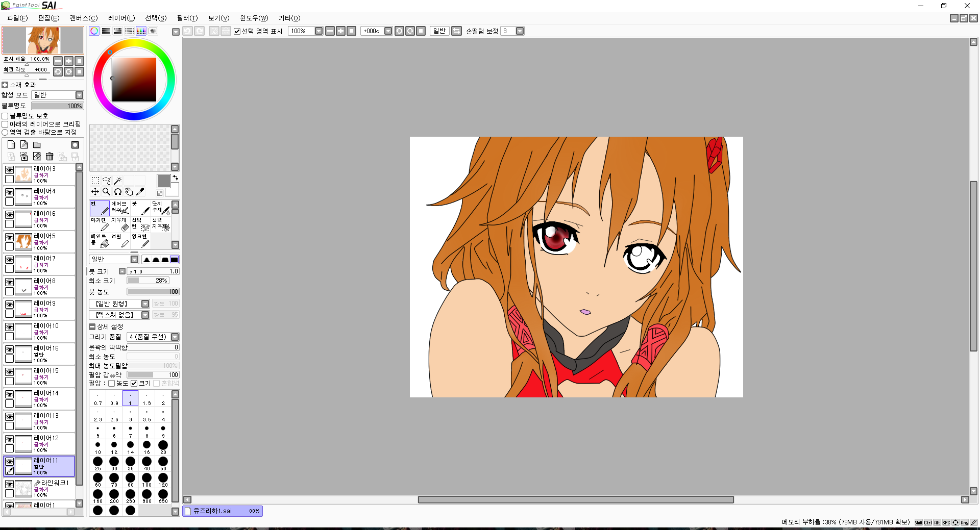Image resolution: width=980 pixels, height=530 pixels.
Task: Pick the lasso selection tool
Action: [x=107, y=181]
